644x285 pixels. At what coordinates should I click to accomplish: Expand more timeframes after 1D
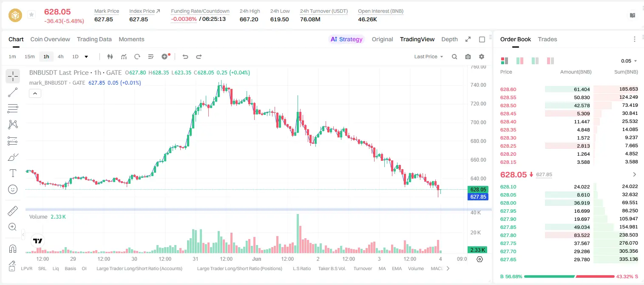tap(86, 57)
